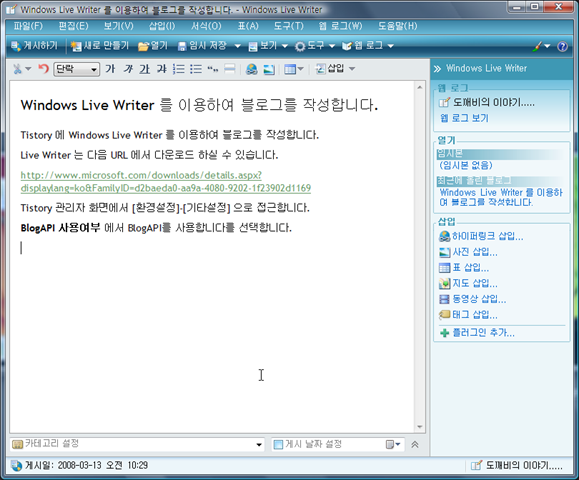Open the 보기(V) menu

click(x=118, y=26)
